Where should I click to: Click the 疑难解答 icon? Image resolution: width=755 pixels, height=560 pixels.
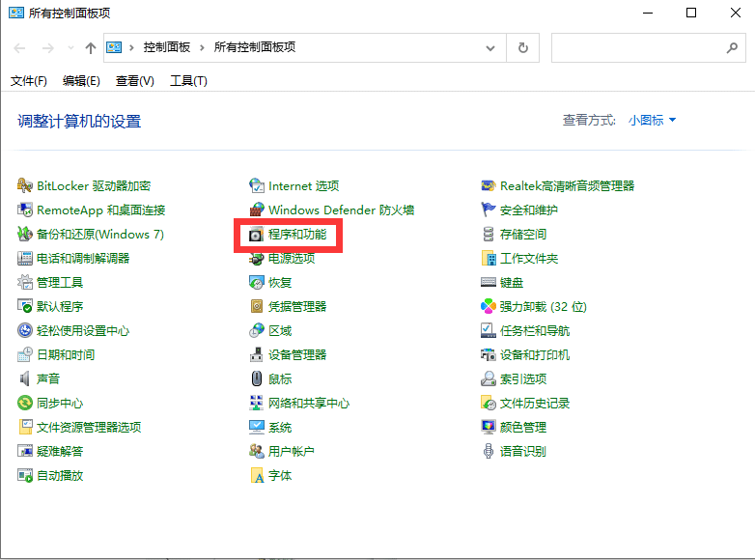tap(24, 451)
